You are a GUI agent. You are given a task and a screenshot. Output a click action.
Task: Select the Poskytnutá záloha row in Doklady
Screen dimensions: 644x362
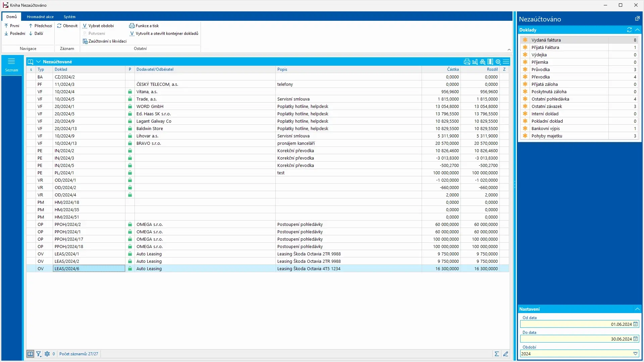(579, 92)
